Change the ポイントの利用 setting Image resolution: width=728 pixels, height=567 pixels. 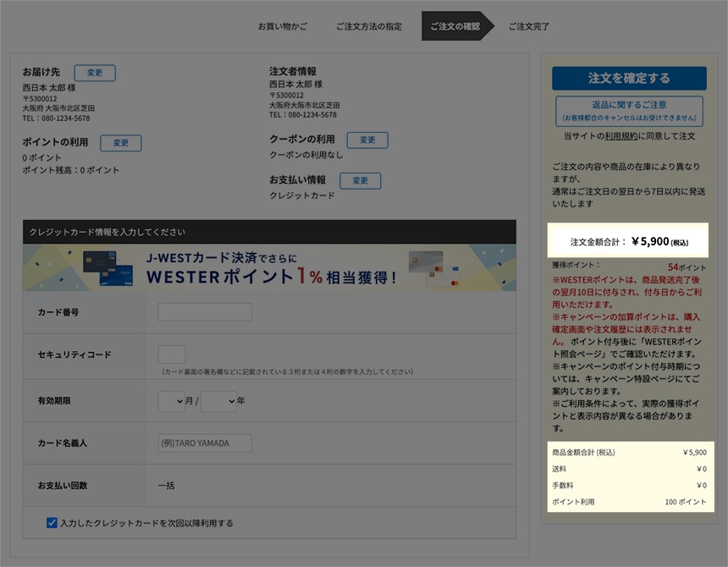[121, 143]
